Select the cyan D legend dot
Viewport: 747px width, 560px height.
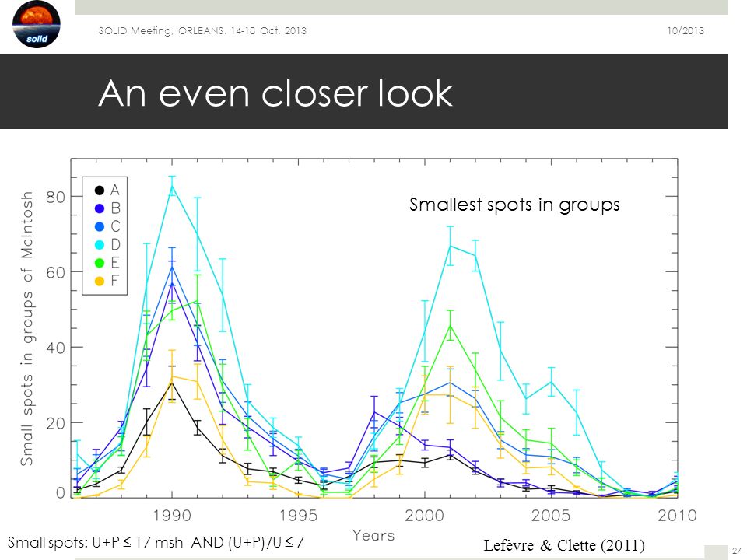100,245
